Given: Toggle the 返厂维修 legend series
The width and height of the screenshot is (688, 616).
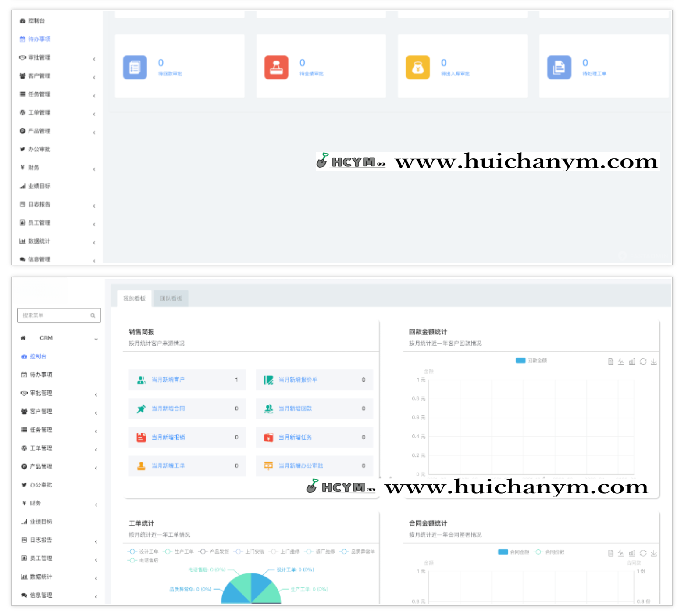Looking at the screenshot, I should point(320,552).
